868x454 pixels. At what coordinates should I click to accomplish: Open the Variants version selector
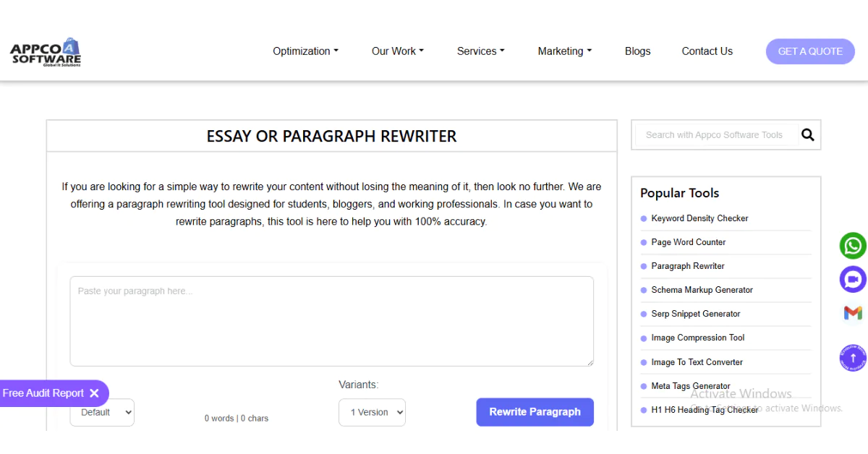point(372,412)
